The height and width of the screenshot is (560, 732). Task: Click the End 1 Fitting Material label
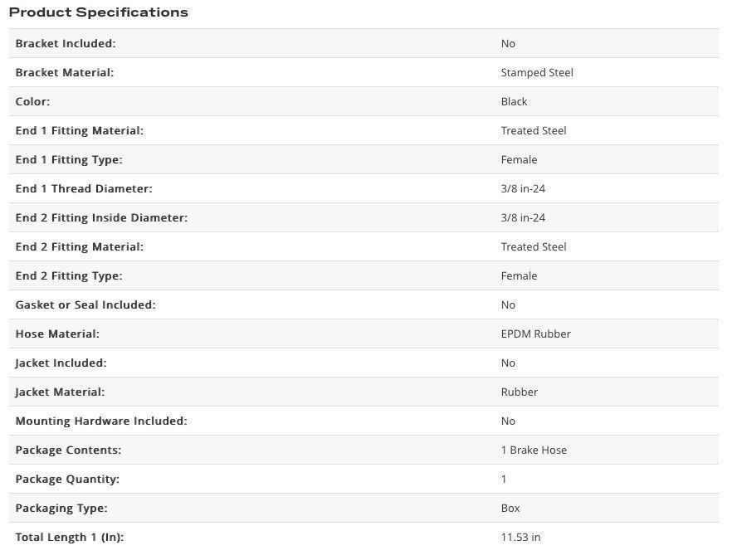[79, 130]
